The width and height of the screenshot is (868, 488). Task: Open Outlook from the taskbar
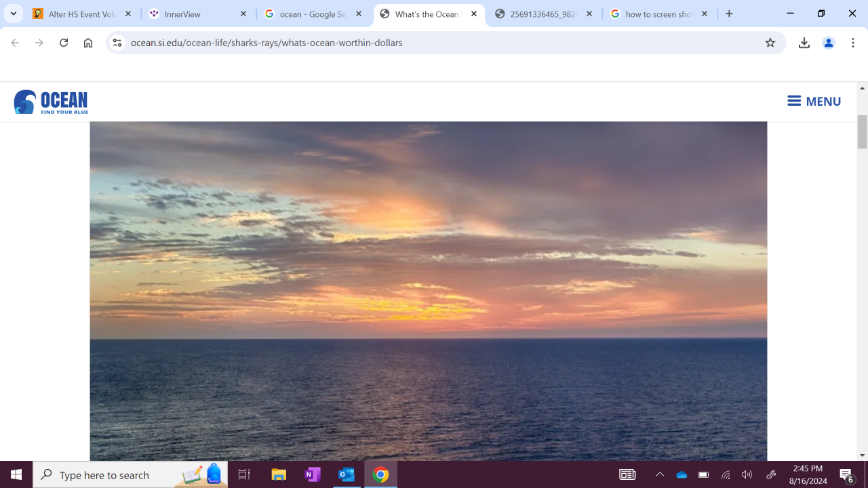(x=346, y=474)
